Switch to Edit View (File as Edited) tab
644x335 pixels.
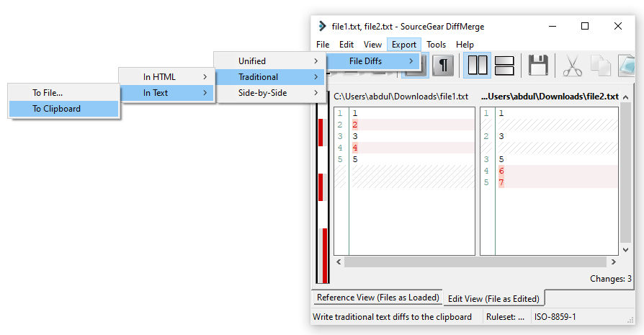click(493, 298)
